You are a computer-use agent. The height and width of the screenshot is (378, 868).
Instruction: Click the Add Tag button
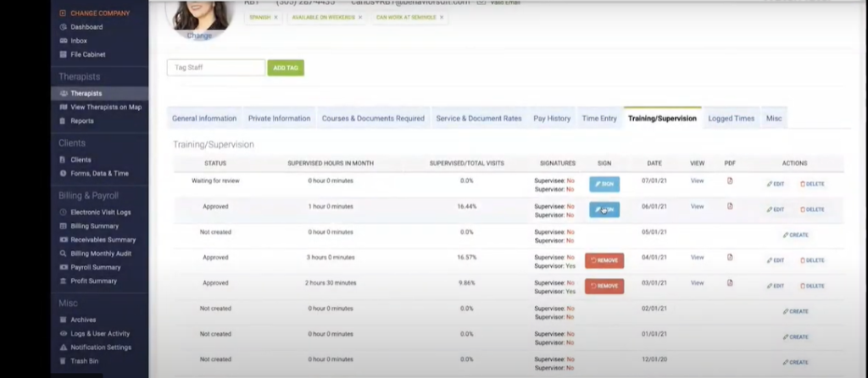pyautogui.click(x=286, y=68)
